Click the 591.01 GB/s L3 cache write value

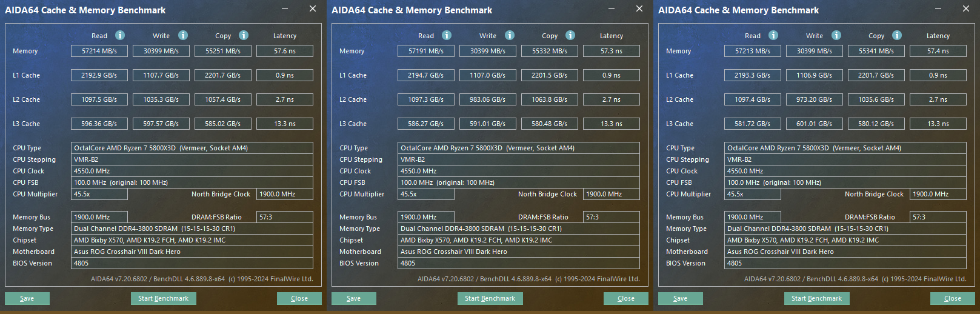pos(488,124)
